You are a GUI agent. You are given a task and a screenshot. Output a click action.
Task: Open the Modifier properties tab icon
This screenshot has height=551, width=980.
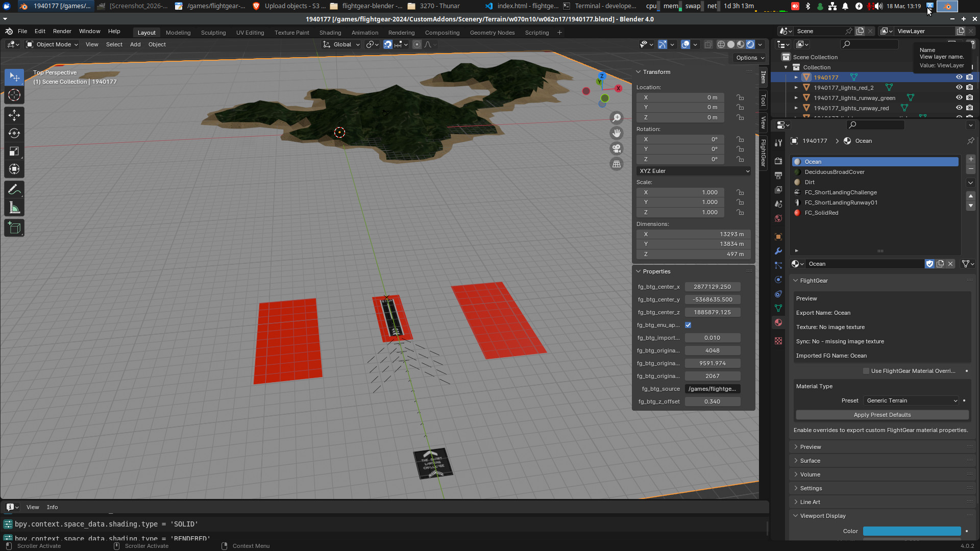pos(778,251)
